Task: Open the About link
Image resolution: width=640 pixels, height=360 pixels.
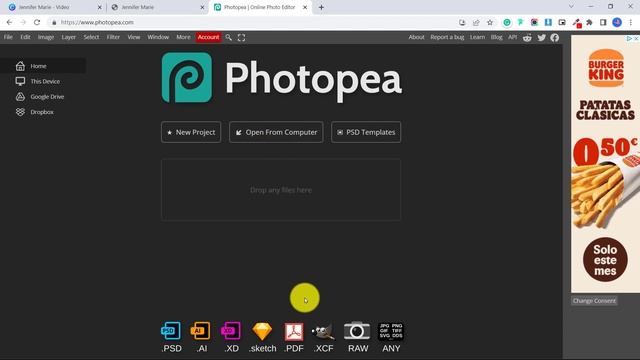Action: point(416,37)
